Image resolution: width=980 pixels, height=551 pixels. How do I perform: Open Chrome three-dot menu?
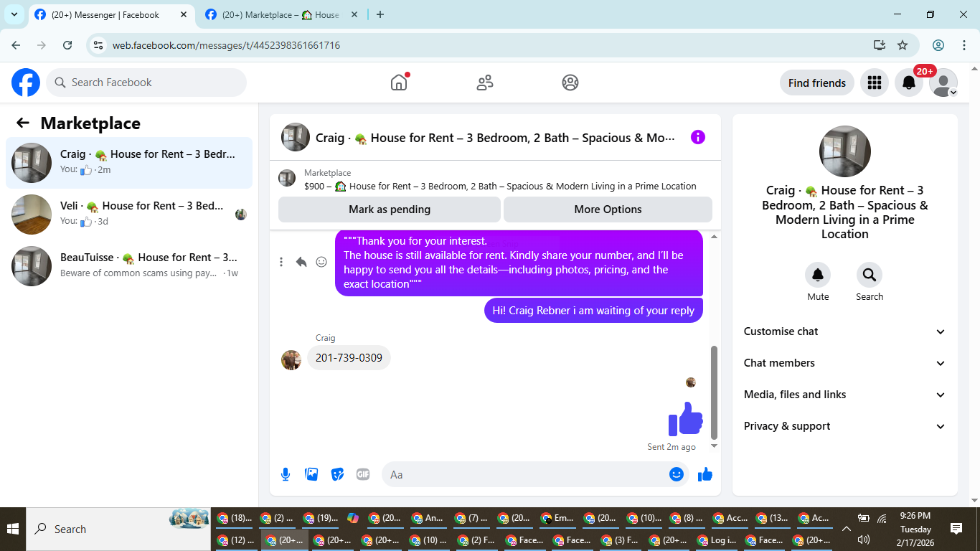point(964,45)
